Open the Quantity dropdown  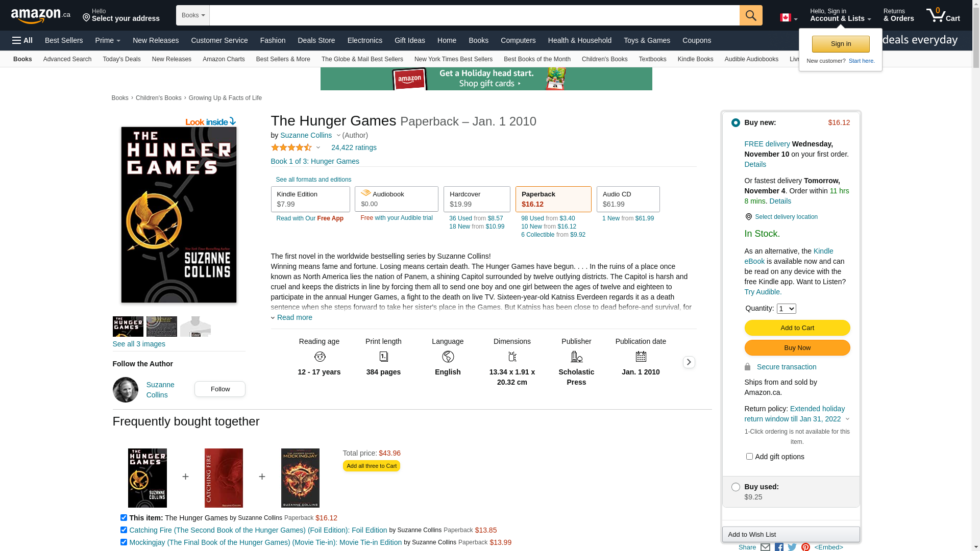786,309
